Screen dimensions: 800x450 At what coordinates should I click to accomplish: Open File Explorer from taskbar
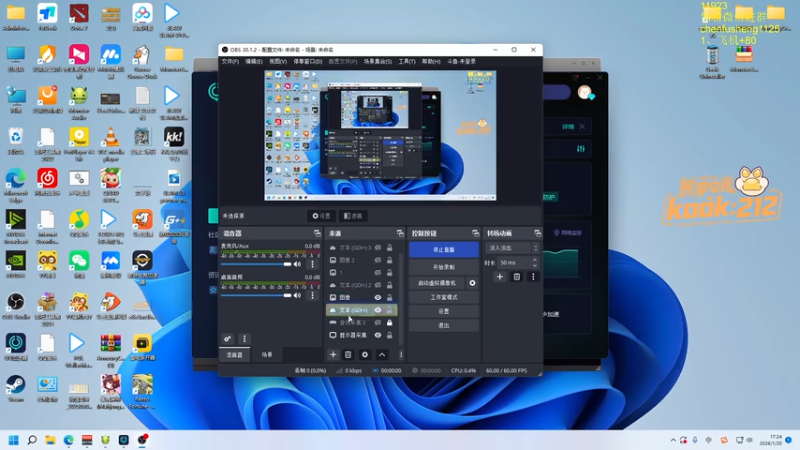(50, 440)
